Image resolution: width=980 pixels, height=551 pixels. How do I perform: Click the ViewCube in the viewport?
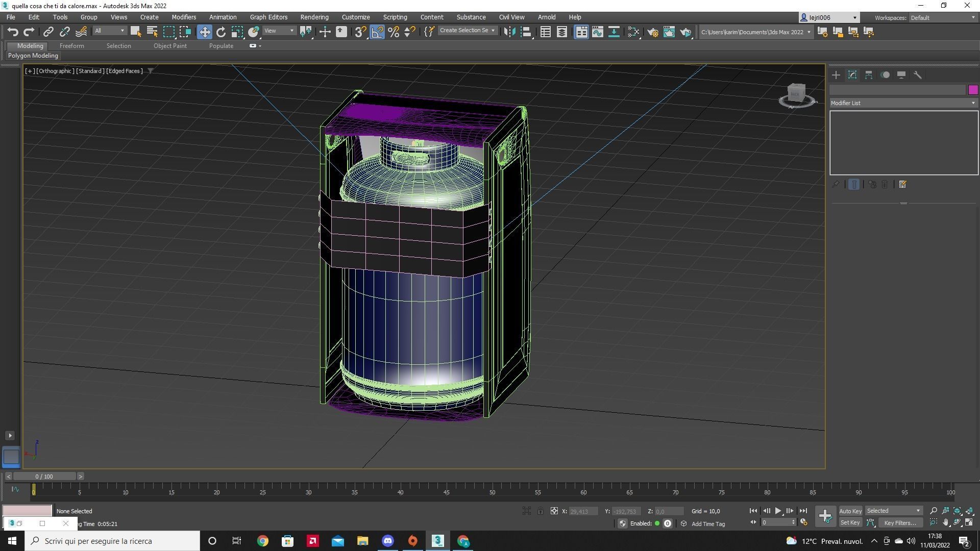796,94
